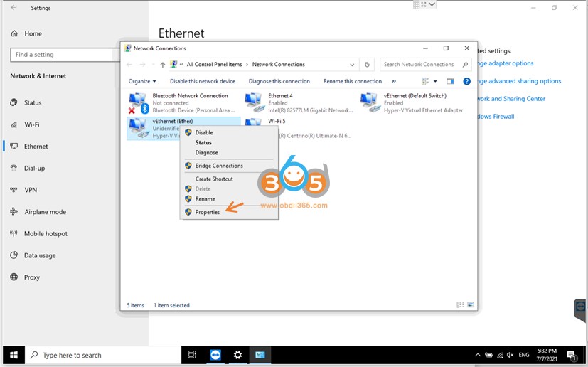Choose Disable from the context menu
588x367 pixels.
click(x=204, y=132)
